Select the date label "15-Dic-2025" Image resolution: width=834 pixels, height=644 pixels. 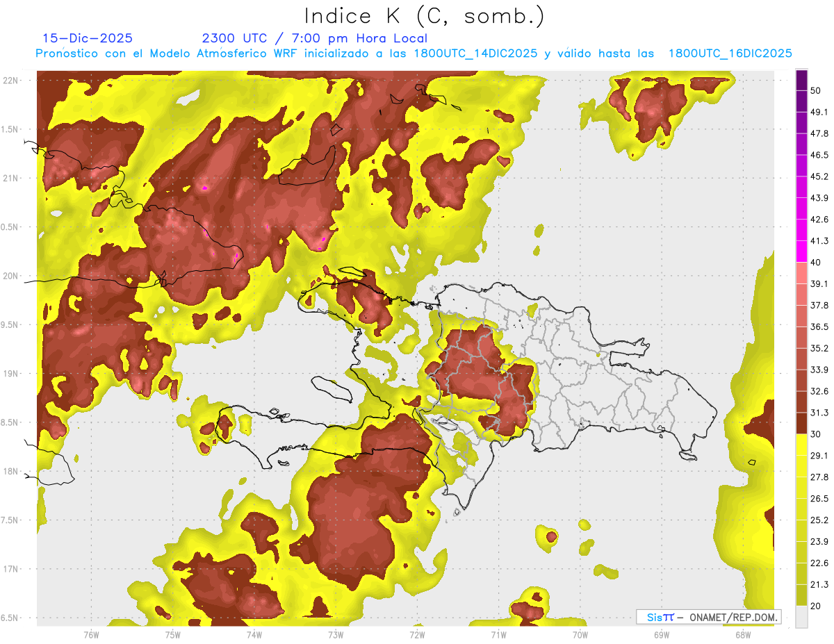(88, 38)
